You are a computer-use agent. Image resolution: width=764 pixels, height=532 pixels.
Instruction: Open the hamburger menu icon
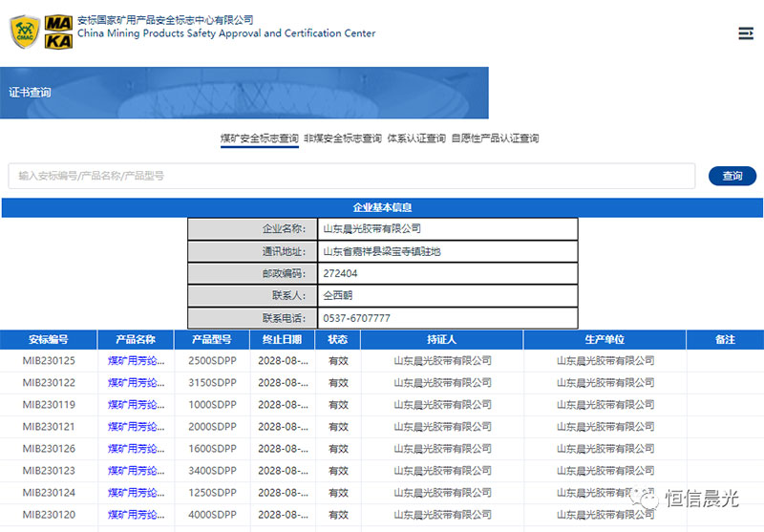point(746,33)
